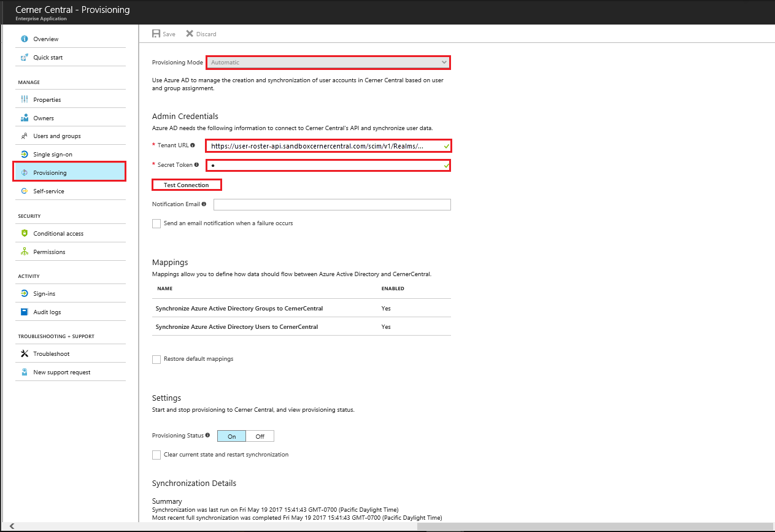Enable email notification on failure checkbox
This screenshot has height=532, width=775.
click(156, 223)
